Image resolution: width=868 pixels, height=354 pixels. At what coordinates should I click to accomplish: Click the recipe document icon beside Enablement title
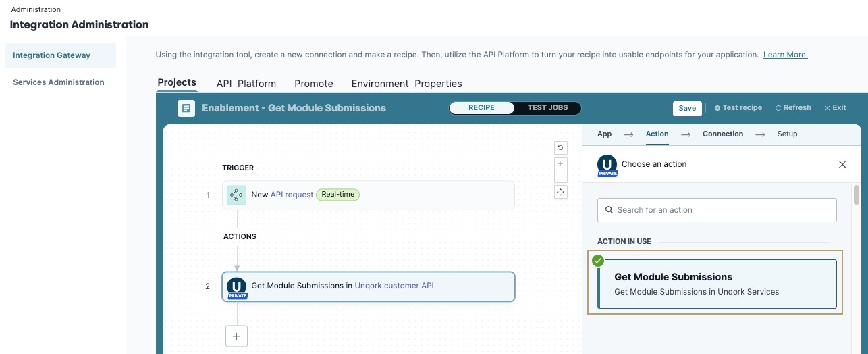click(186, 108)
